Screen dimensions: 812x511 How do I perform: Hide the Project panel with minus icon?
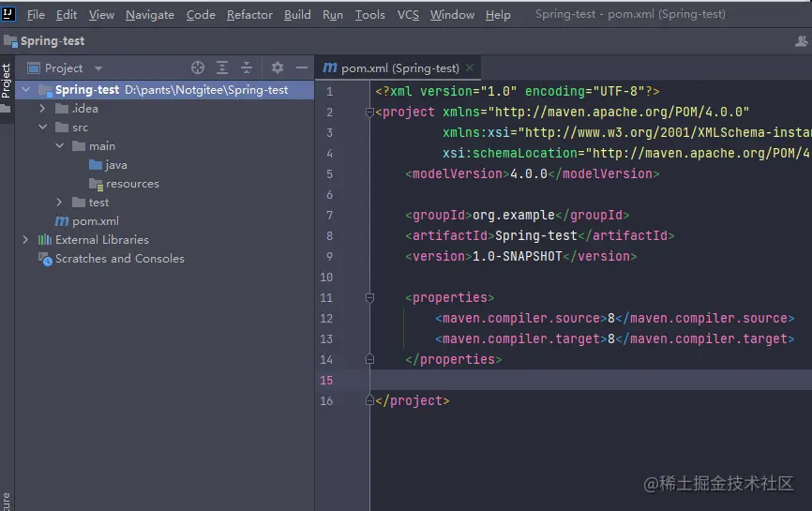click(x=302, y=68)
